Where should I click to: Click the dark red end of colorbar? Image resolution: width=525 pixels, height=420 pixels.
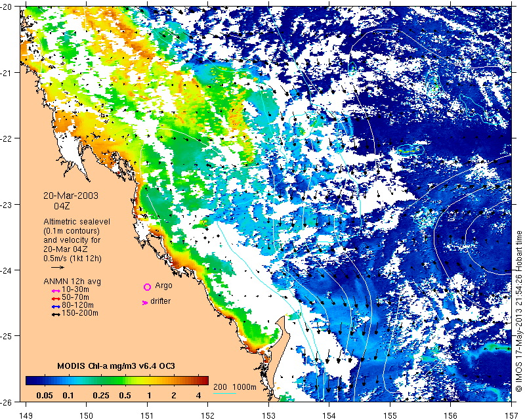click(x=205, y=381)
